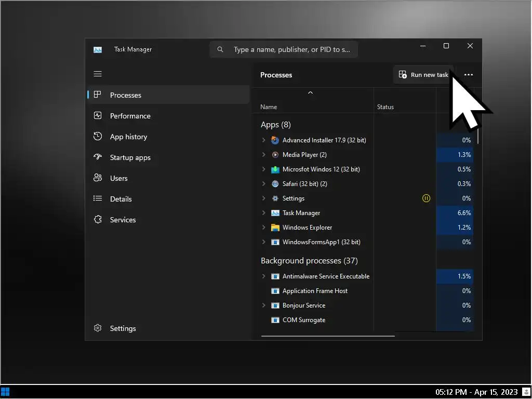Click the WindowsFormsApp1 process icon
The image size is (532, 399).
pyautogui.click(x=275, y=242)
